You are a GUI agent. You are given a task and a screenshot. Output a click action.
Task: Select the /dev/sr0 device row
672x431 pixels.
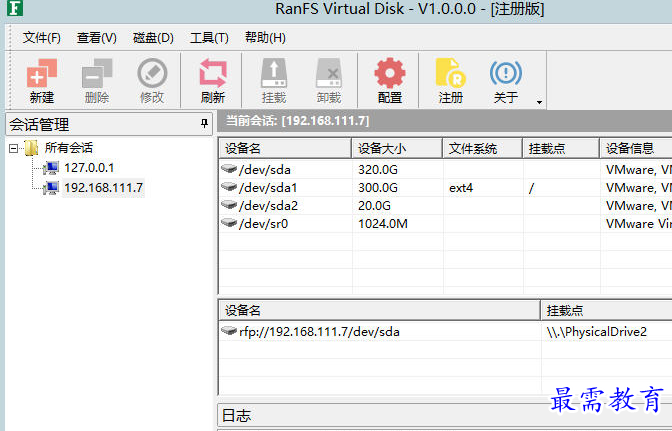pos(446,224)
